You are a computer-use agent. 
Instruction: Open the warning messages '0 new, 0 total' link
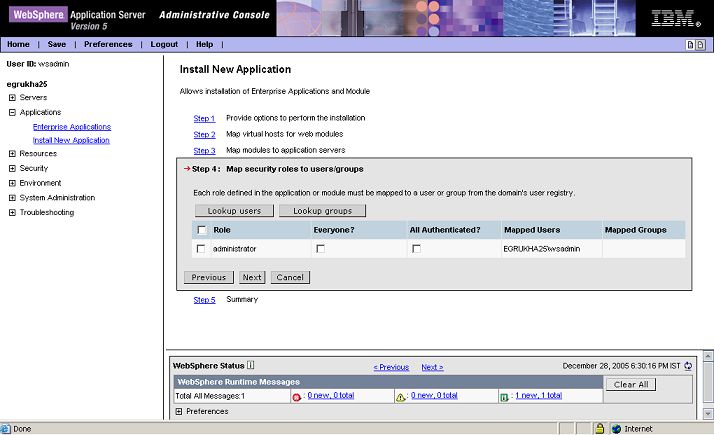tap(434, 395)
